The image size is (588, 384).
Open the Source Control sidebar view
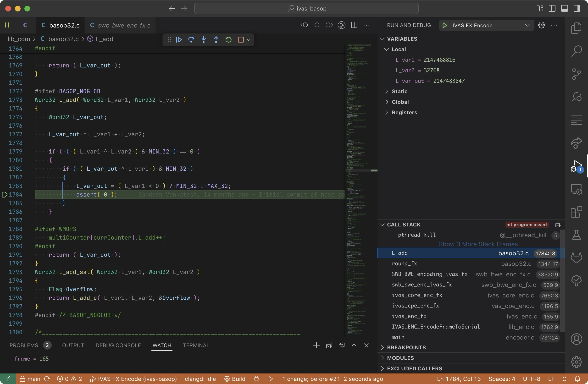click(576, 74)
